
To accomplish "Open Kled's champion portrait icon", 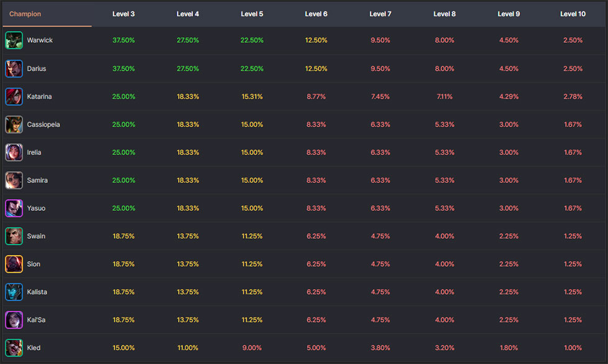I will click(x=14, y=348).
